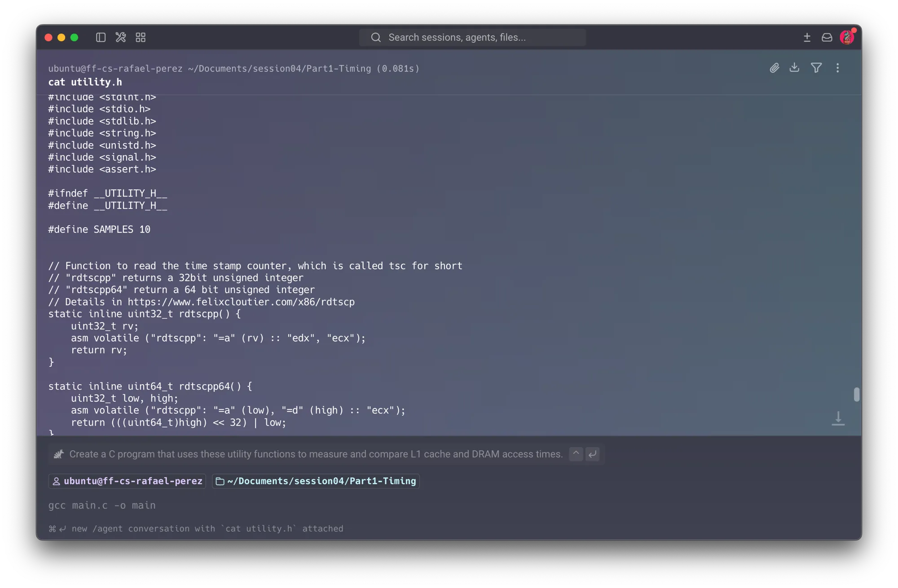Image resolution: width=898 pixels, height=588 pixels.
Task: Click the 'static inline uint32_t rdtscpp()' line
Action: click(145, 314)
